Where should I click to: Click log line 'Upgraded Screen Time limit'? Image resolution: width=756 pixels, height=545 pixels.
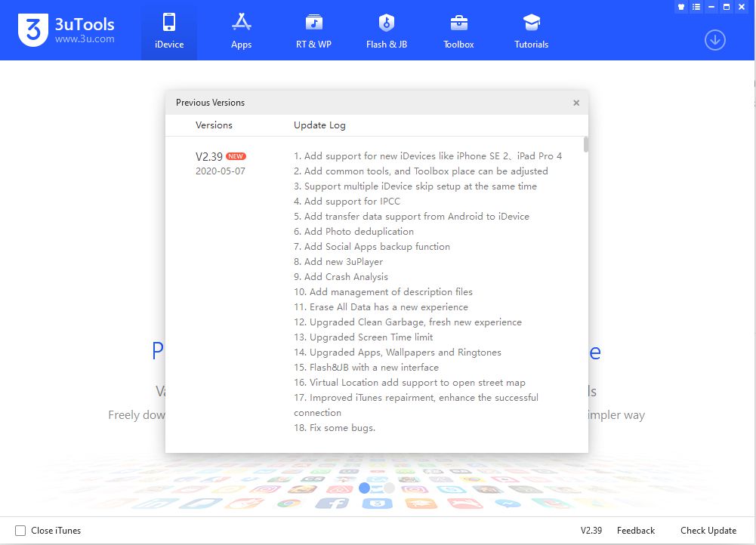(x=363, y=337)
